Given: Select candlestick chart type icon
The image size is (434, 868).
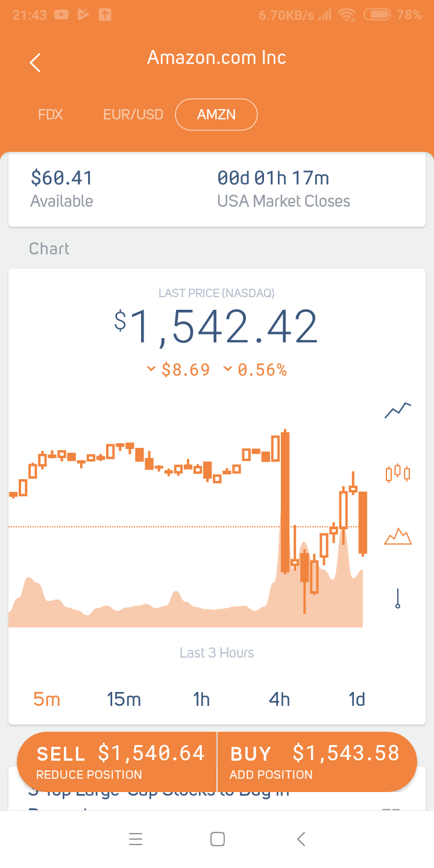Looking at the screenshot, I should pos(398,473).
